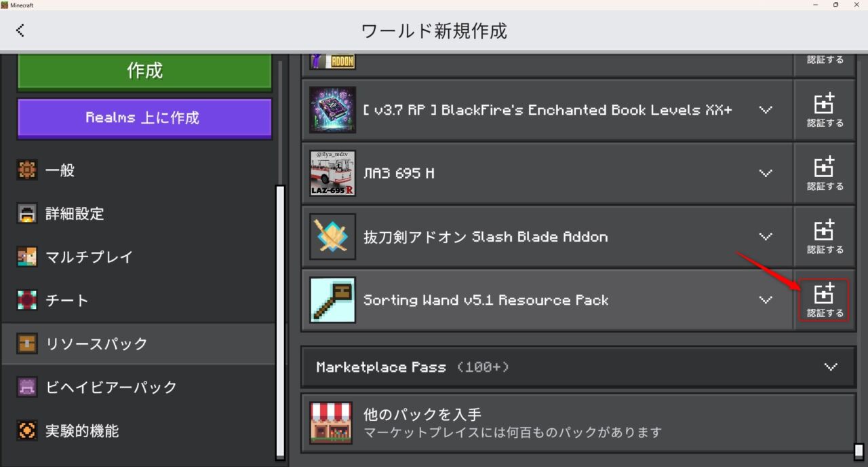Click the マルチプレイ faces icon
Viewport: 868px width, 467px height.
[x=27, y=257]
